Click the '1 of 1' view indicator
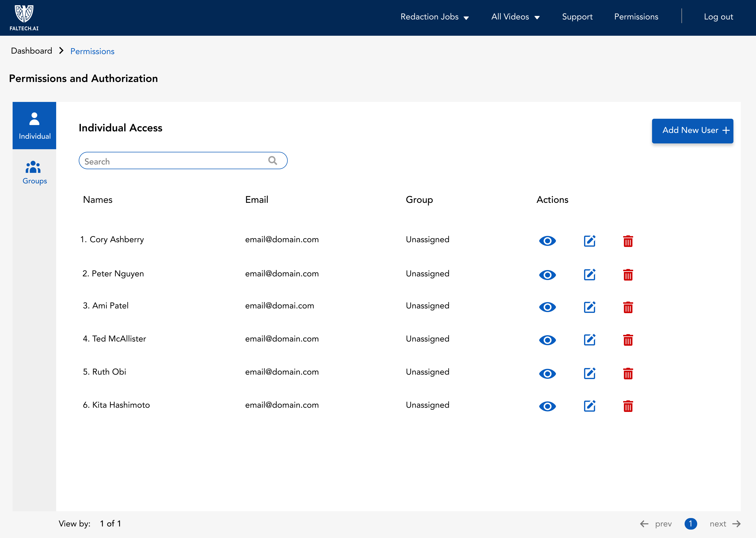 coord(111,524)
